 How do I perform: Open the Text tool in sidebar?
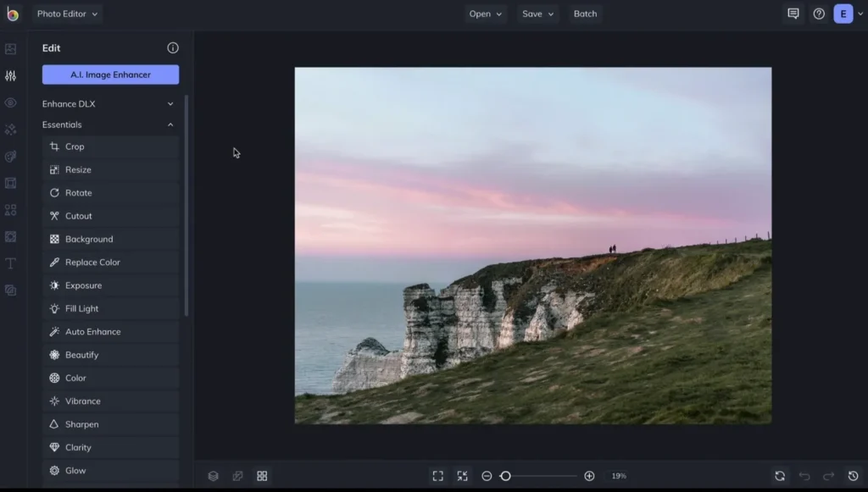click(x=10, y=263)
